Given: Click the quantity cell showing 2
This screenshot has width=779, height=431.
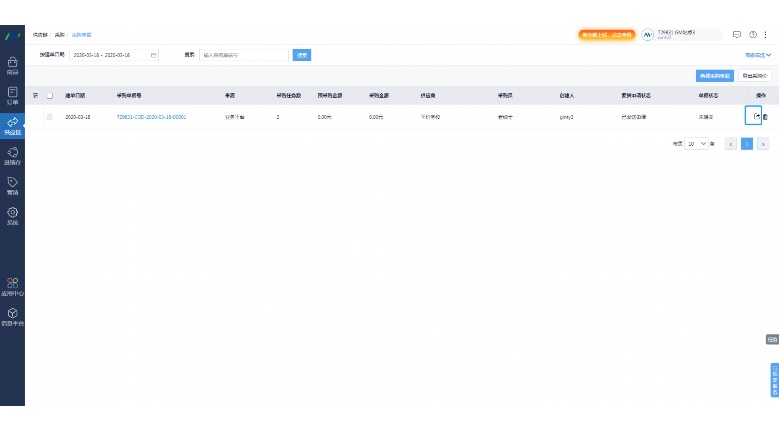Looking at the screenshot, I should [x=278, y=117].
